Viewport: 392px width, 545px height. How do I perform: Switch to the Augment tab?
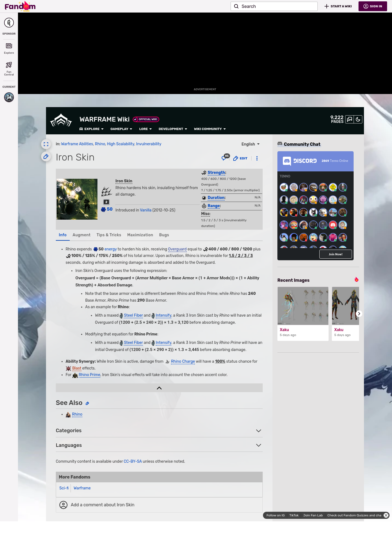point(81,235)
